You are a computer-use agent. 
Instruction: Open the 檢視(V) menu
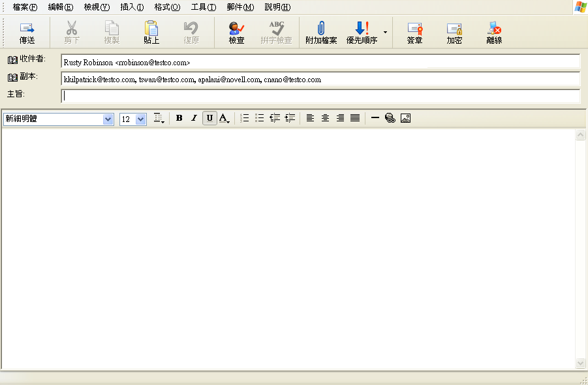[97, 7]
